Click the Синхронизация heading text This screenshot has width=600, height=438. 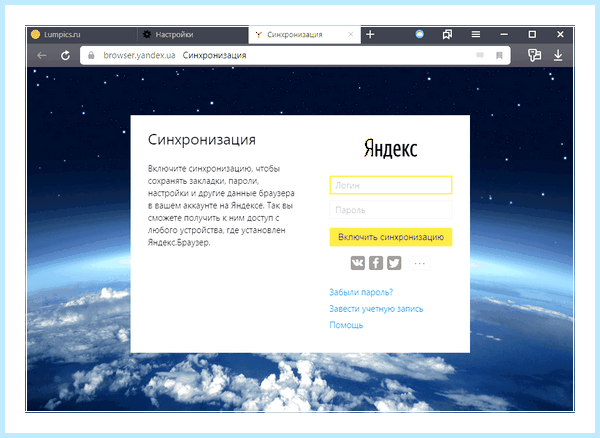[202, 140]
